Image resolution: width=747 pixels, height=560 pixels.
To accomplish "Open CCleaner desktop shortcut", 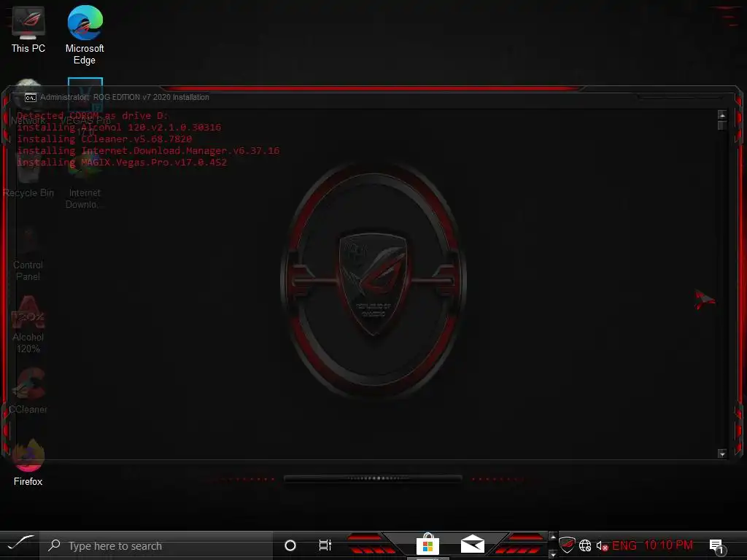I will pos(28,391).
